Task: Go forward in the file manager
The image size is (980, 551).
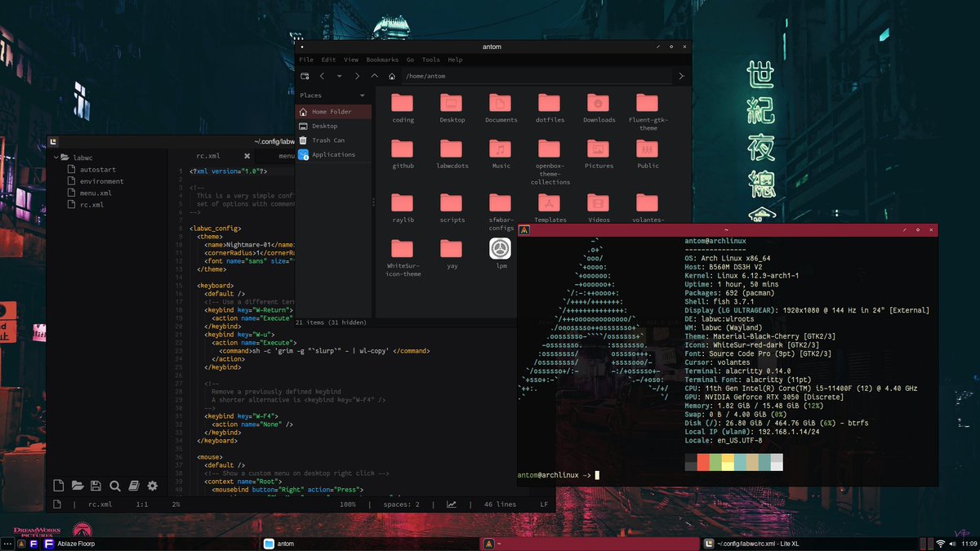Action: (x=357, y=76)
